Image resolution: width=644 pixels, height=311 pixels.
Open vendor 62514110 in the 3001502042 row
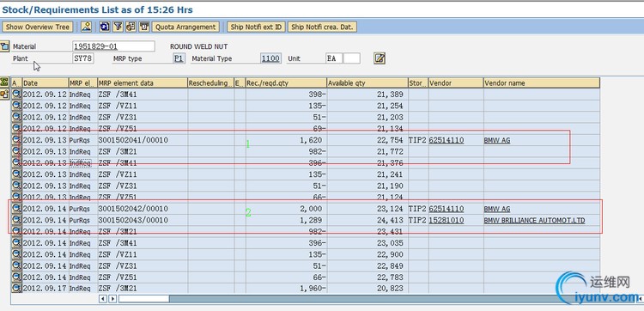(447, 209)
